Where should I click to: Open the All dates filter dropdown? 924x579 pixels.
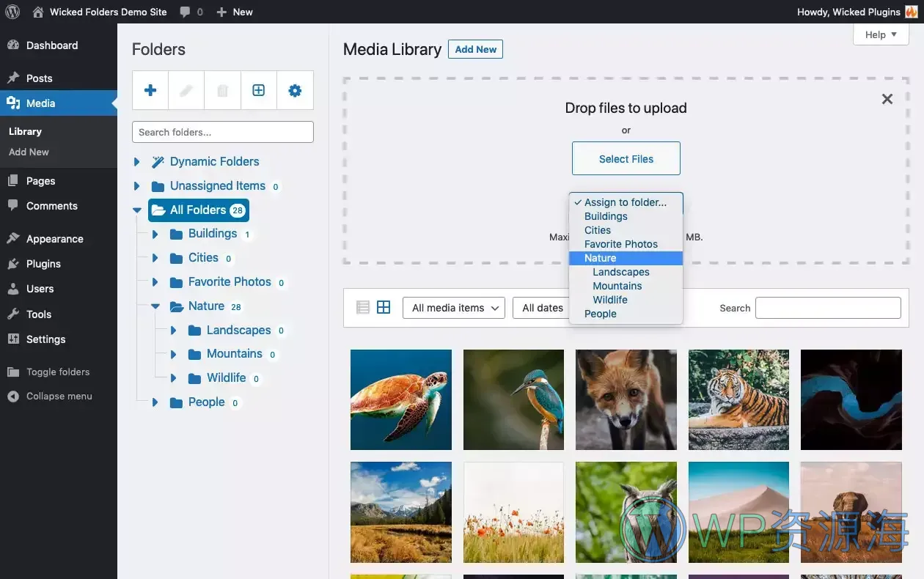coord(544,307)
